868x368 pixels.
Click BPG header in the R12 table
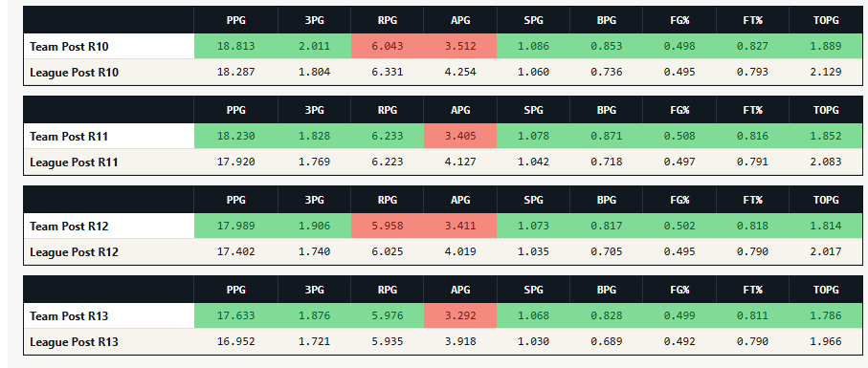pyautogui.click(x=606, y=200)
